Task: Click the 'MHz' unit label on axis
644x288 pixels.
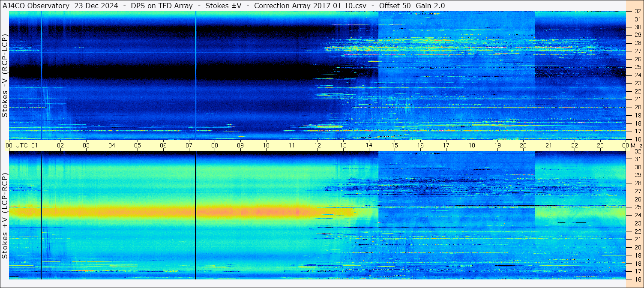Action: pos(635,145)
